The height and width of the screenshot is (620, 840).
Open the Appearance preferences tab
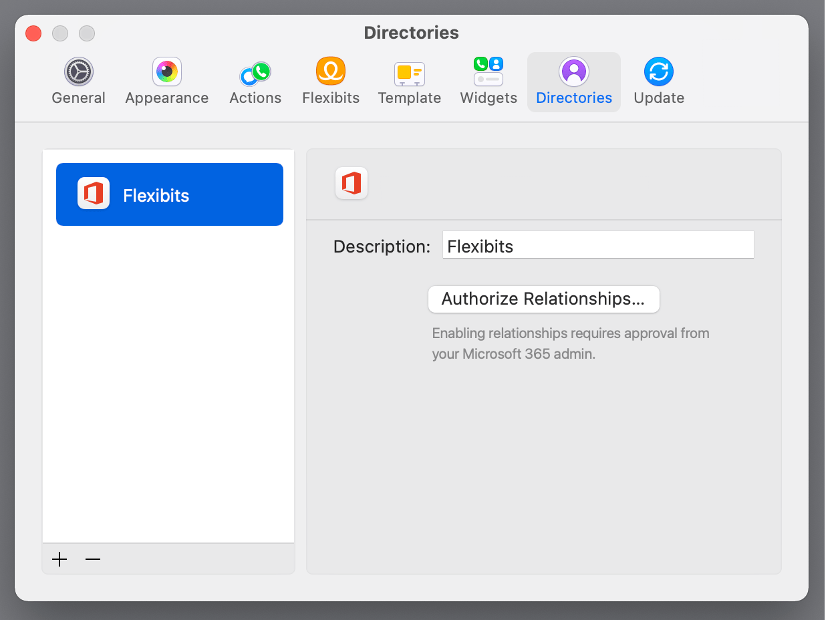click(x=167, y=82)
